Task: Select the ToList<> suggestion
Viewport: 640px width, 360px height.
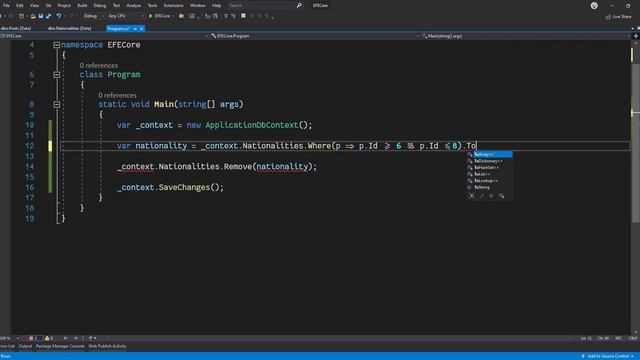Action: [x=489, y=174]
